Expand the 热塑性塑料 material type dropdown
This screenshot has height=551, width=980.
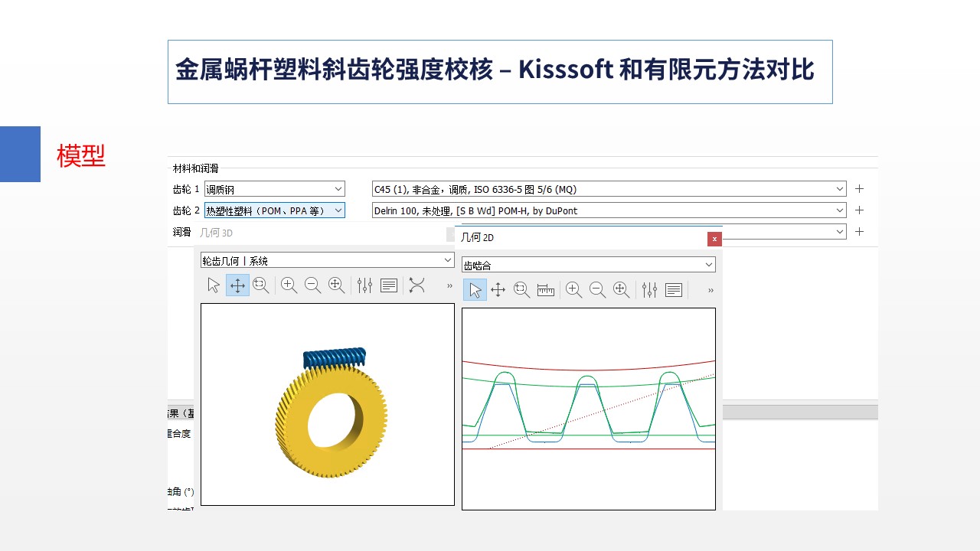(x=274, y=210)
